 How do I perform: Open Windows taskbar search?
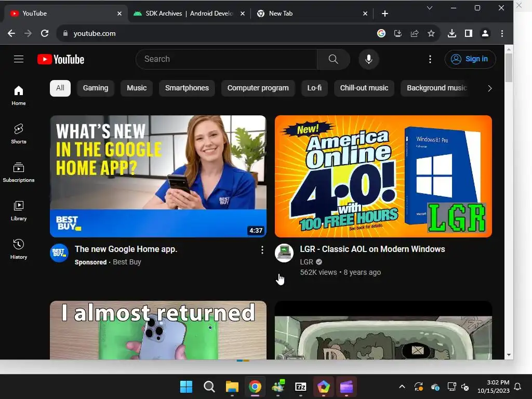click(209, 387)
